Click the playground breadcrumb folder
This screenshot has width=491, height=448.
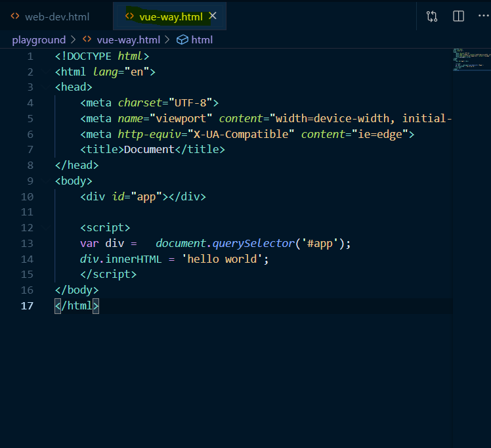tap(39, 40)
